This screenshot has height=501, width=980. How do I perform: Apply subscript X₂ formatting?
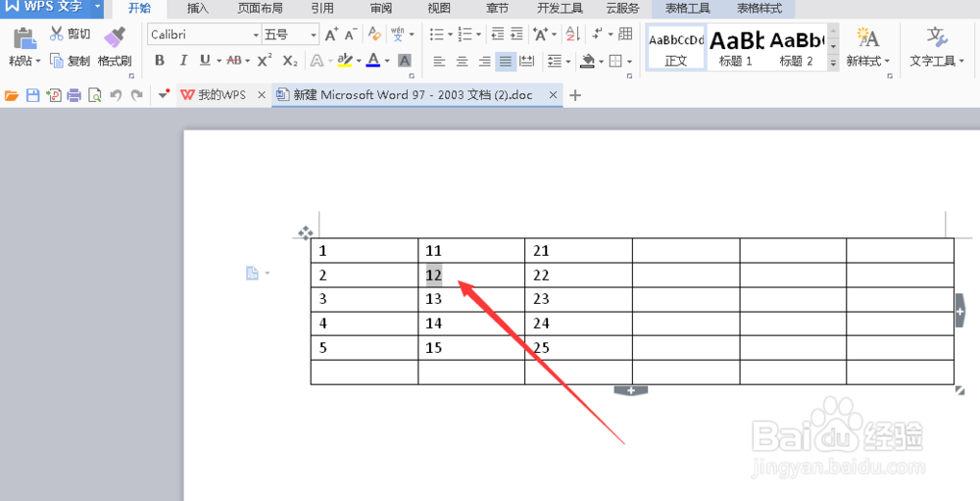290,61
